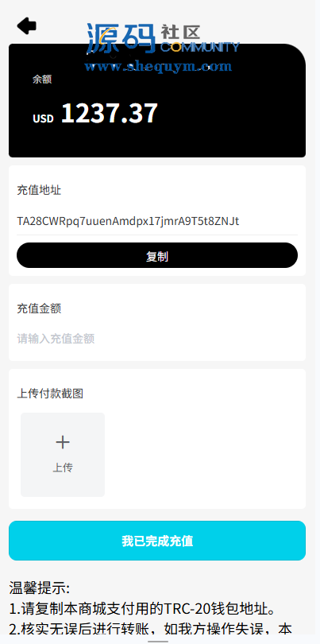Click the 充值金额 section heading

point(39,308)
